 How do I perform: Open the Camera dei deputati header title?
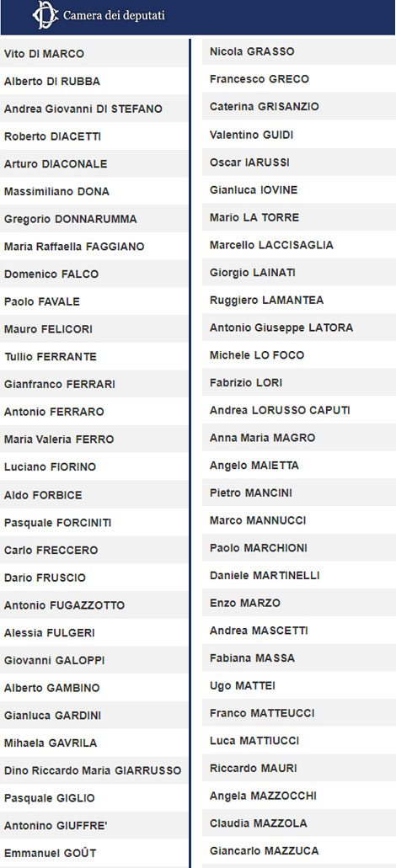tap(114, 15)
